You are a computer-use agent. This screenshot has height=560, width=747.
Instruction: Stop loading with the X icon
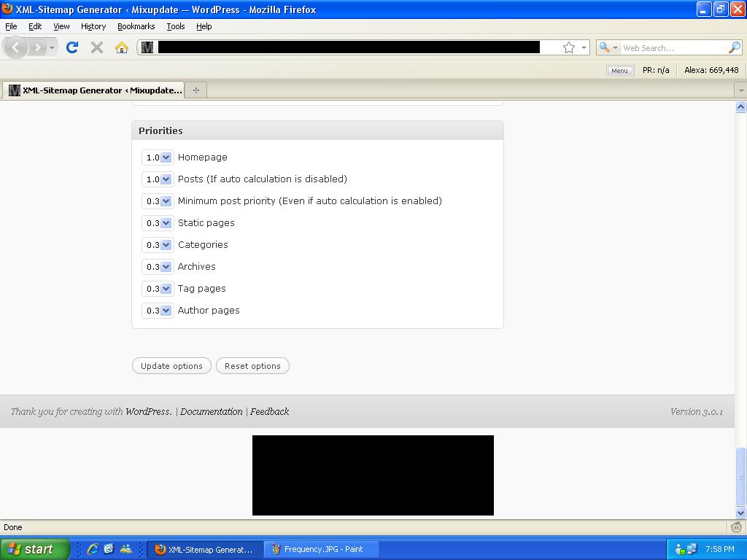[97, 47]
